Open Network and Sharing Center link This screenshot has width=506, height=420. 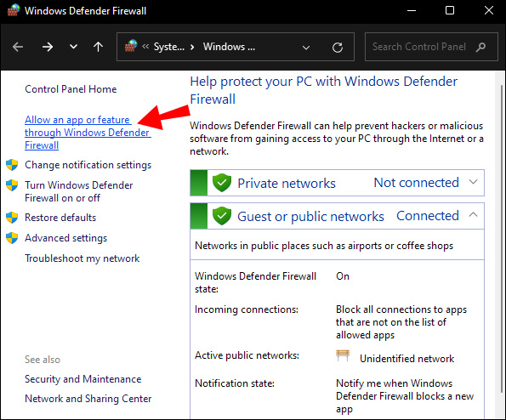tap(88, 399)
